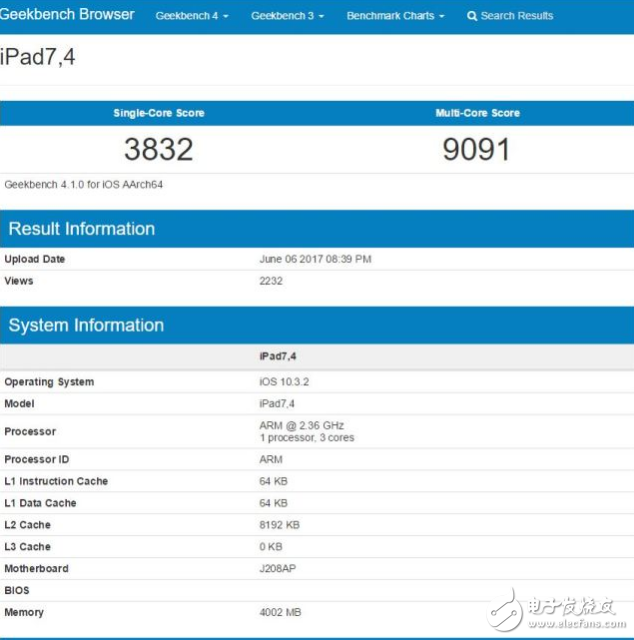Open the Geekbench 4 dropdown menu

[x=192, y=16]
